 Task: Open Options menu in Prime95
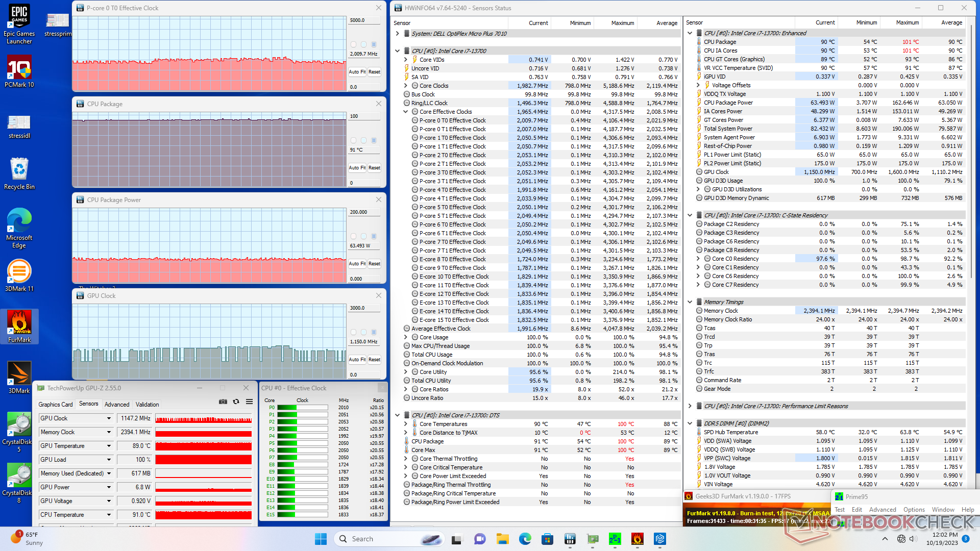tap(914, 510)
